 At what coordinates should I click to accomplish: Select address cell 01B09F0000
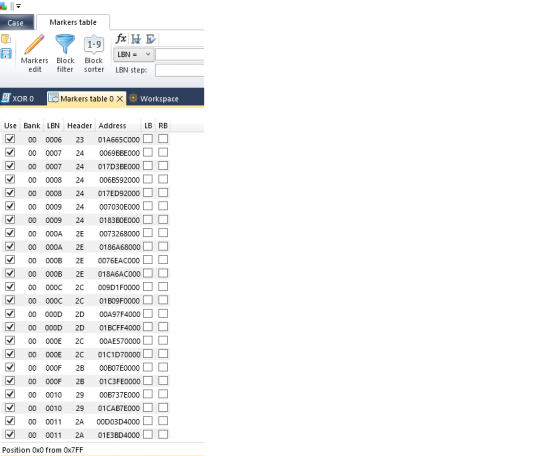coord(119,301)
